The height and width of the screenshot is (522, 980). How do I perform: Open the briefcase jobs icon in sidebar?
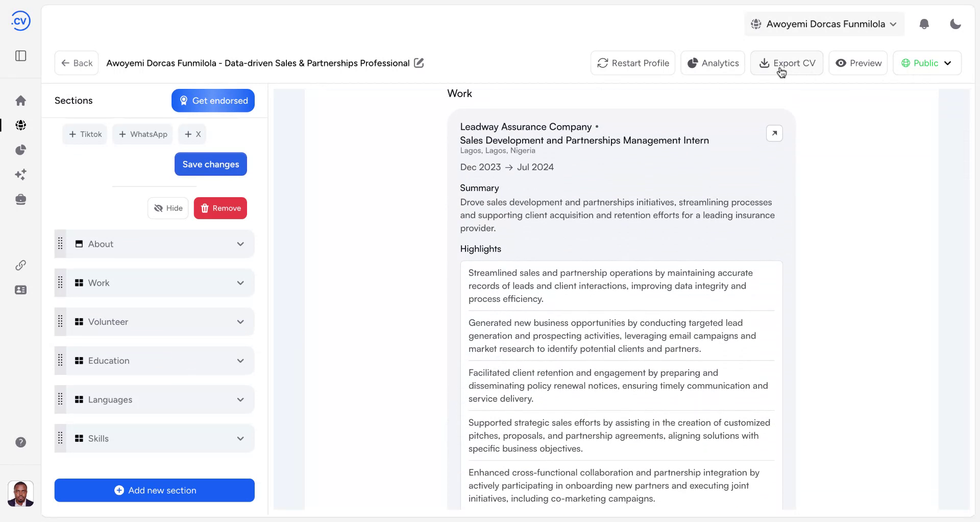(20, 199)
